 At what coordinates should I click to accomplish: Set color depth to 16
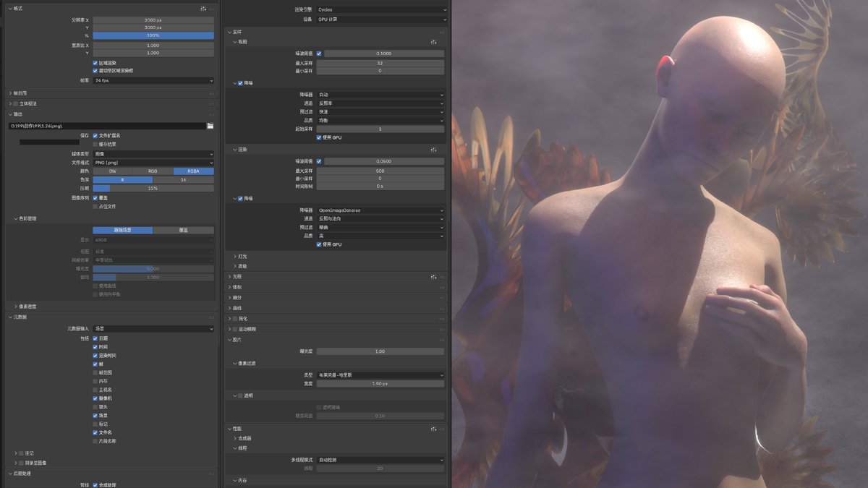pos(184,179)
